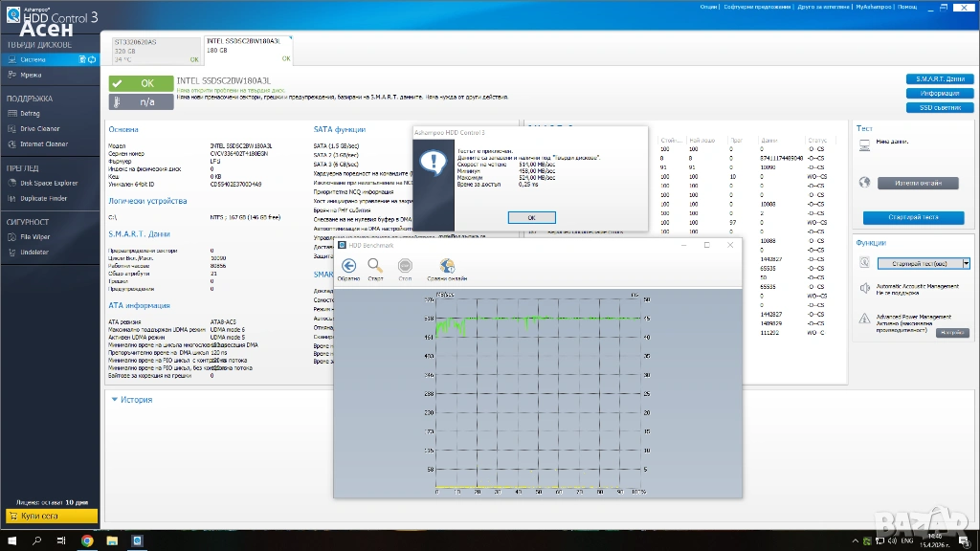Open File Wiper from the sidebar
This screenshot has width=980, height=551.
pyautogui.click(x=34, y=236)
